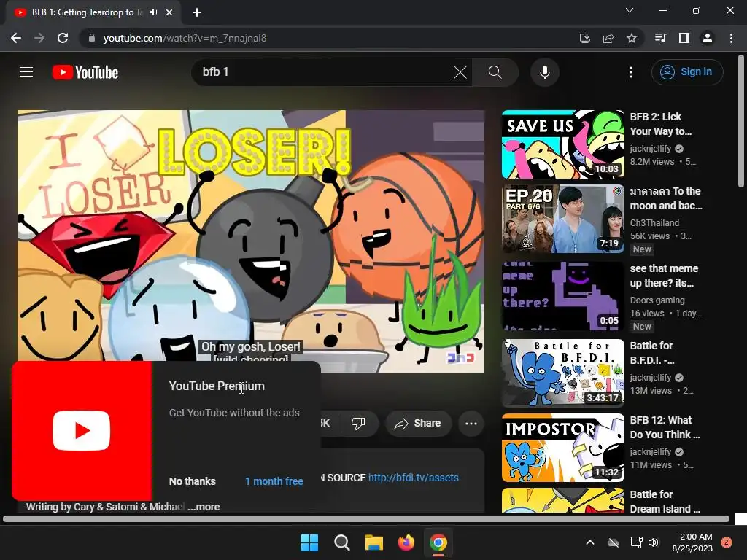Click 'BFB 12: What Do You Think' title

pos(665,427)
